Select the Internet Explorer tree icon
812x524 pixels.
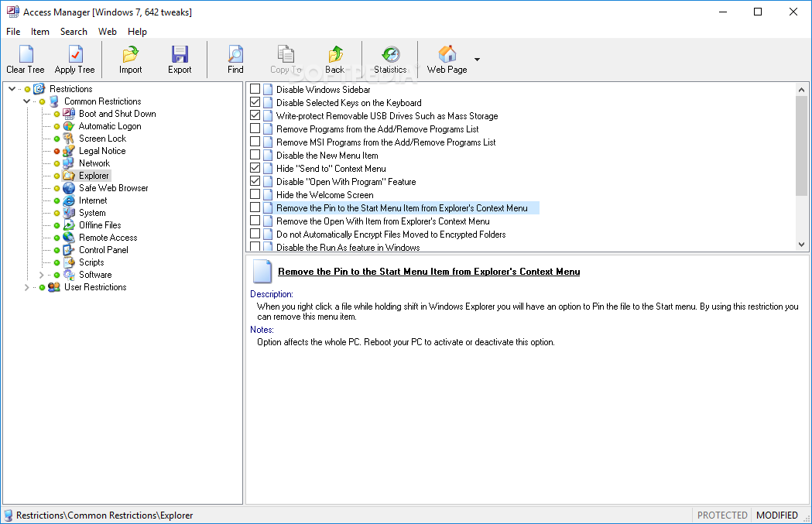[69, 200]
